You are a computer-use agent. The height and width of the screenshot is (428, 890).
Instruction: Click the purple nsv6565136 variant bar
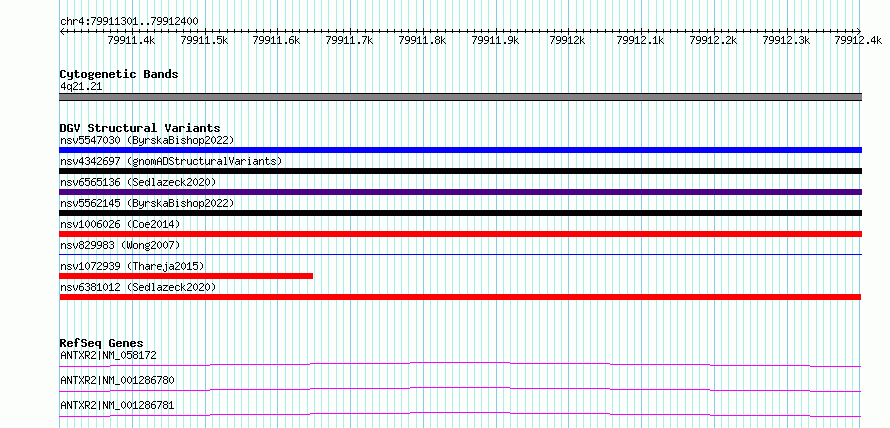460,192
